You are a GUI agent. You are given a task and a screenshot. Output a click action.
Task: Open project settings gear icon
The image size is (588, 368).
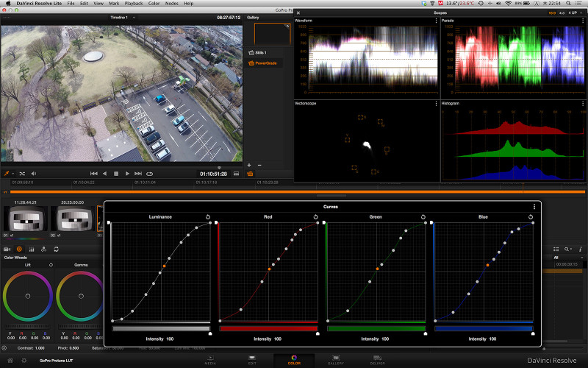24,361
